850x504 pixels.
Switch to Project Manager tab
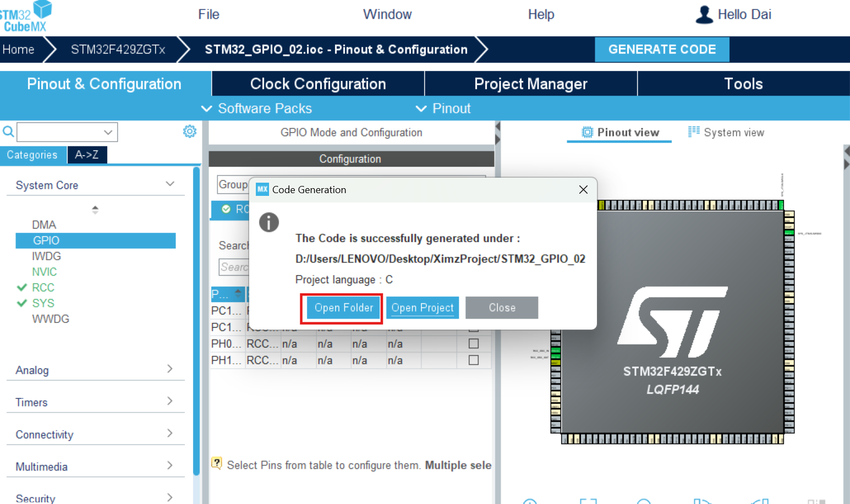tap(531, 84)
